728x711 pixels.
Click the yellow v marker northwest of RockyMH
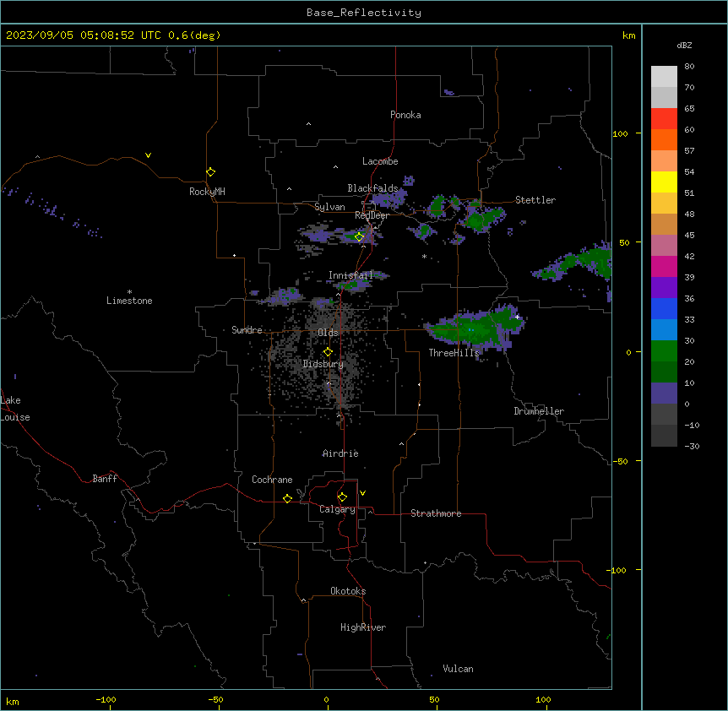click(148, 155)
